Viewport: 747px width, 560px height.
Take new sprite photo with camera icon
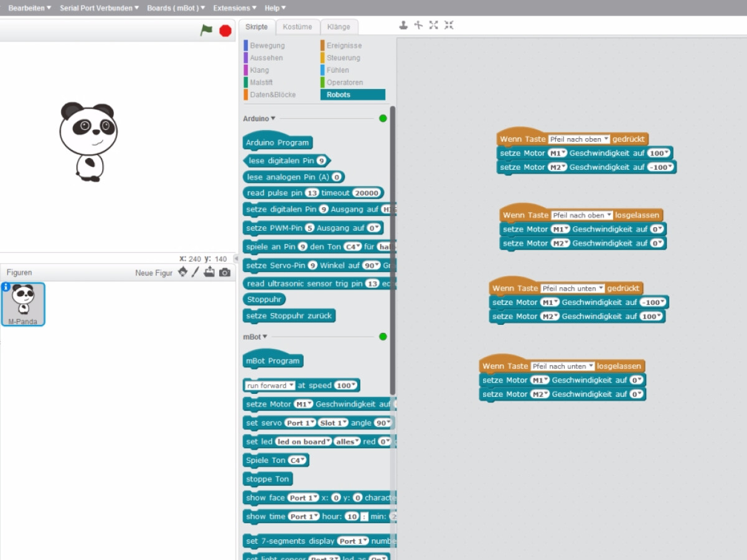tap(225, 273)
